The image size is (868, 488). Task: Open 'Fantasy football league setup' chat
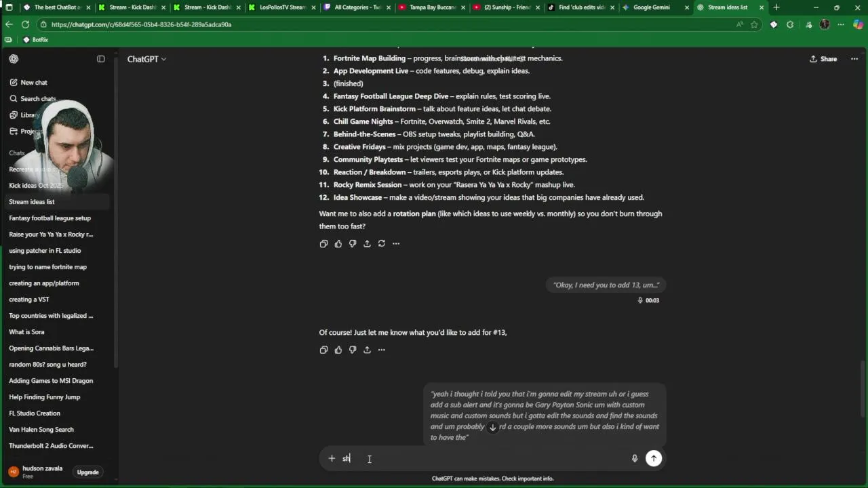50,218
